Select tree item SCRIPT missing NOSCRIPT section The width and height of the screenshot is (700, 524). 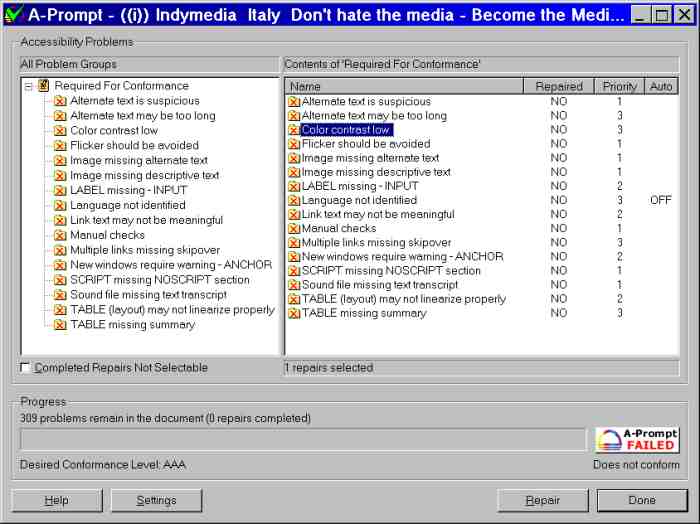[160, 280]
